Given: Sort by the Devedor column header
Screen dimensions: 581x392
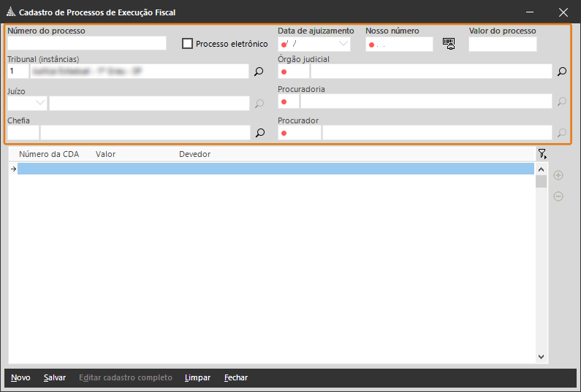Looking at the screenshot, I should (194, 155).
